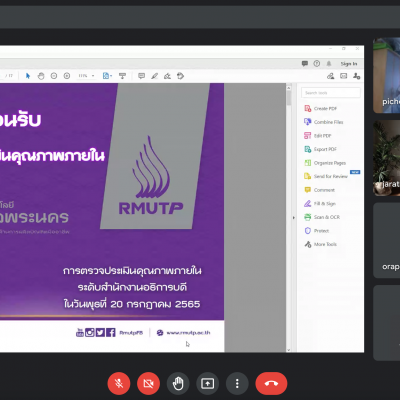
Task: Open the help question mark icon
Action: click(317, 63)
